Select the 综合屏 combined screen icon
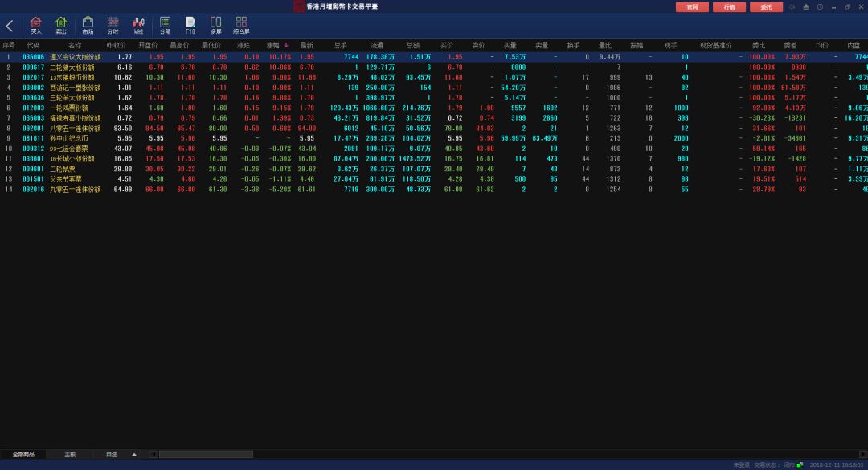The image size is (868, 470). point(241,26)
